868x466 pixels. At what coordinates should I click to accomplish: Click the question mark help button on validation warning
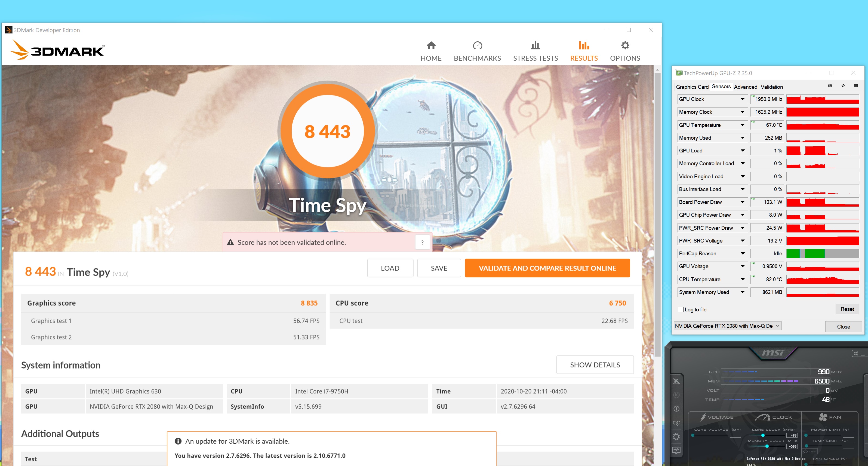click(x=422, y=242)
